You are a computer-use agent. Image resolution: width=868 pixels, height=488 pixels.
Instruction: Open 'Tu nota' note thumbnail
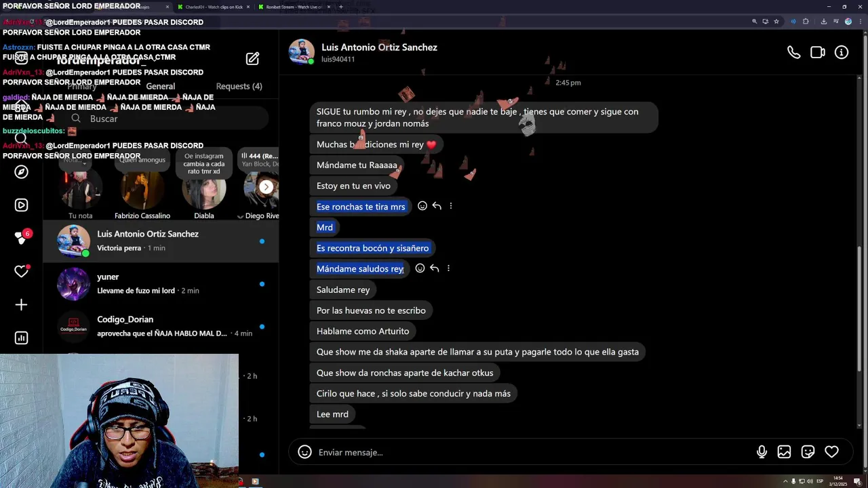(x=81, y=188)
